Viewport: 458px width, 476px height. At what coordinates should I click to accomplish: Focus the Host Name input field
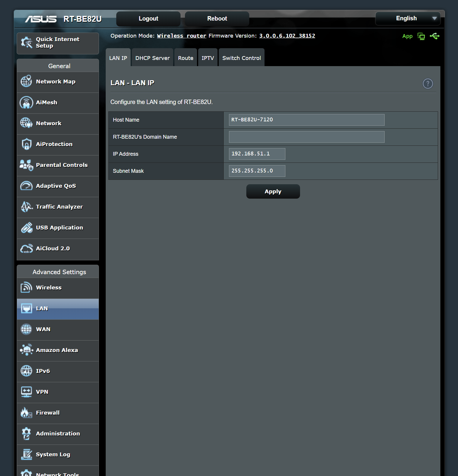[307, 120]
